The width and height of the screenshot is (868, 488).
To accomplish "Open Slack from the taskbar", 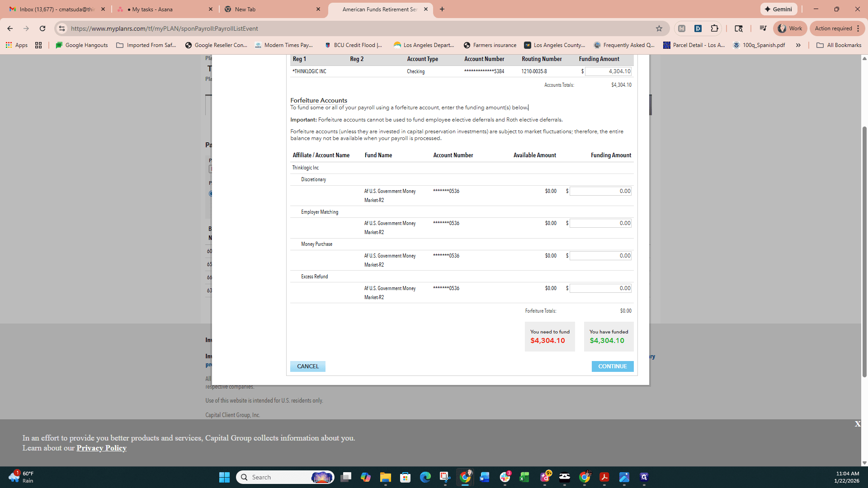I will click(x=505, y=477).
